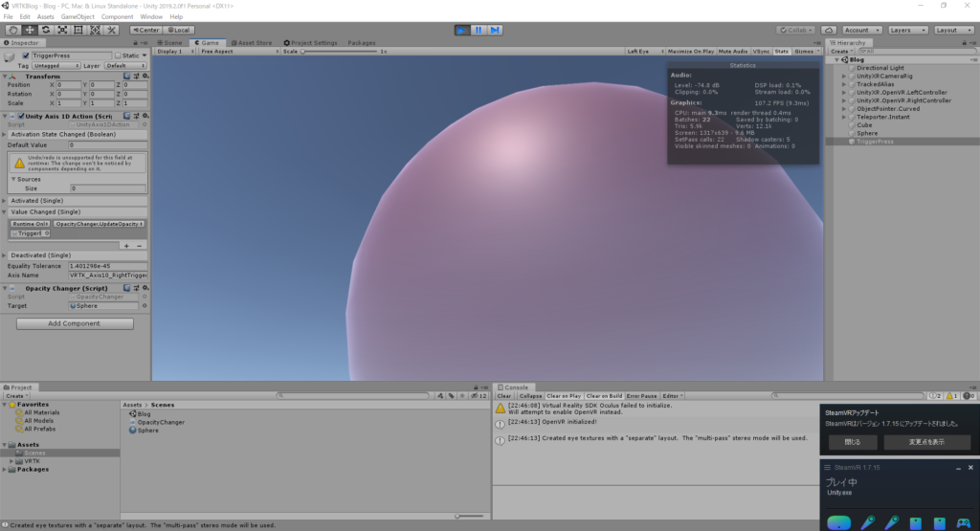Image resolution: width=980 pixels, height=531 pixels.
Task: Open Opacity Changer help icon
Action: [x=127, y=288]
